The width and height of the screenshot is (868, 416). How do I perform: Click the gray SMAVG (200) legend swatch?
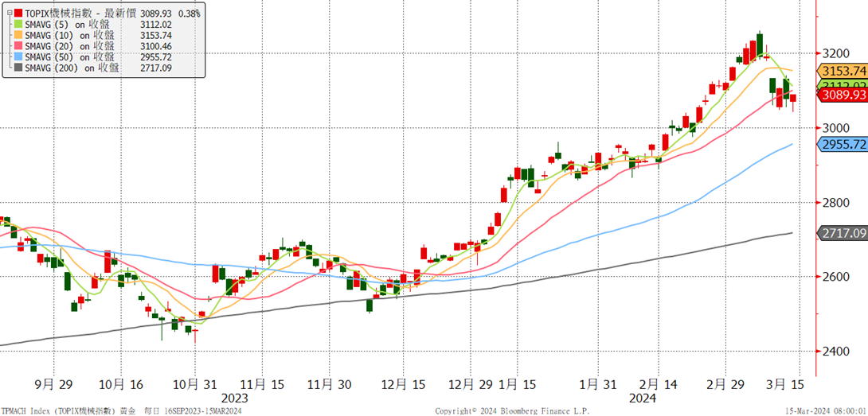(x=19, y=68)
